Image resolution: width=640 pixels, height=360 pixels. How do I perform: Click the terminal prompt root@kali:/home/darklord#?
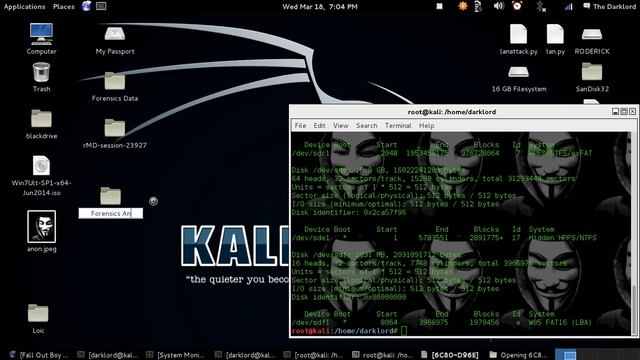point(344,331)
